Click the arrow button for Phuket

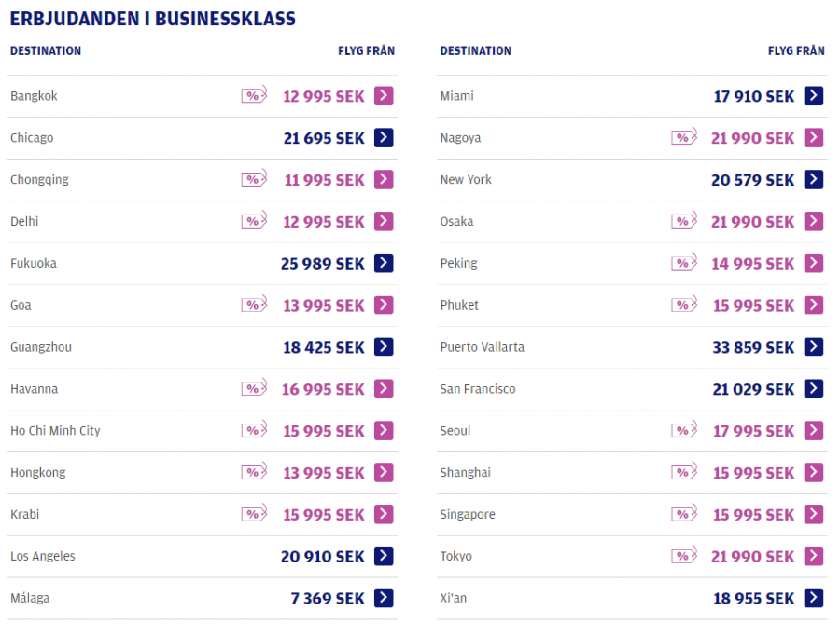click(x=814, y=305)
